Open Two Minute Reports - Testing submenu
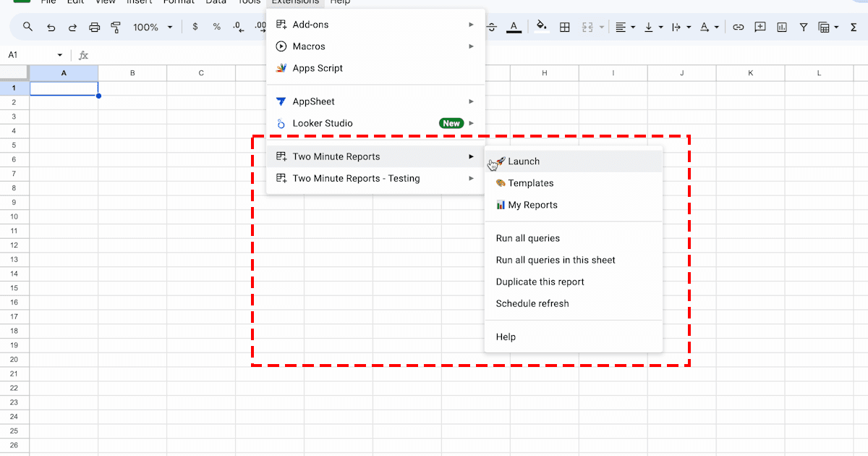The width and height of the screenshot is (868, 456). click(x=375, y=178)
